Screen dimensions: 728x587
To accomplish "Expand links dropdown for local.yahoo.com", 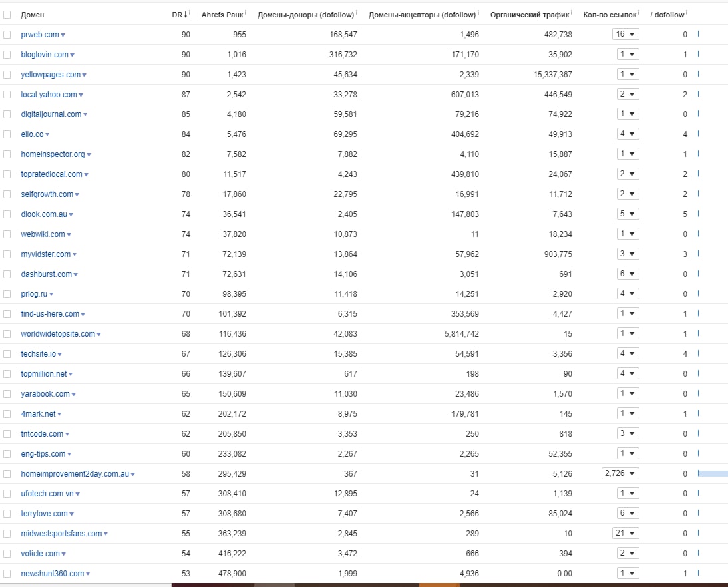I will (x=628, y=94).
